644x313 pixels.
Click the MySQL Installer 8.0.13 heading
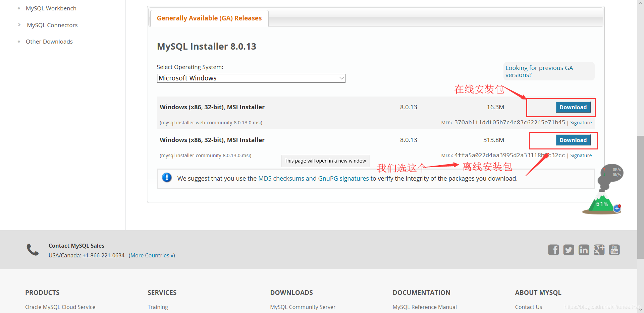point(207,46)
